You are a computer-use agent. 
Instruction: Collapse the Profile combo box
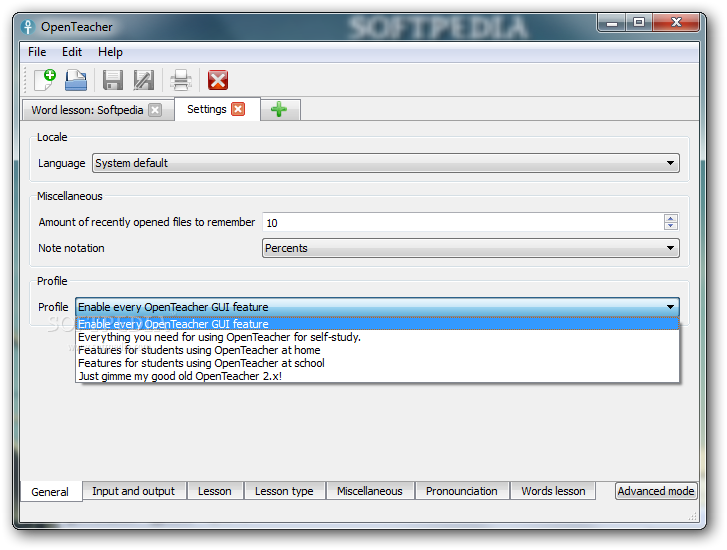(x=377, y=307)
